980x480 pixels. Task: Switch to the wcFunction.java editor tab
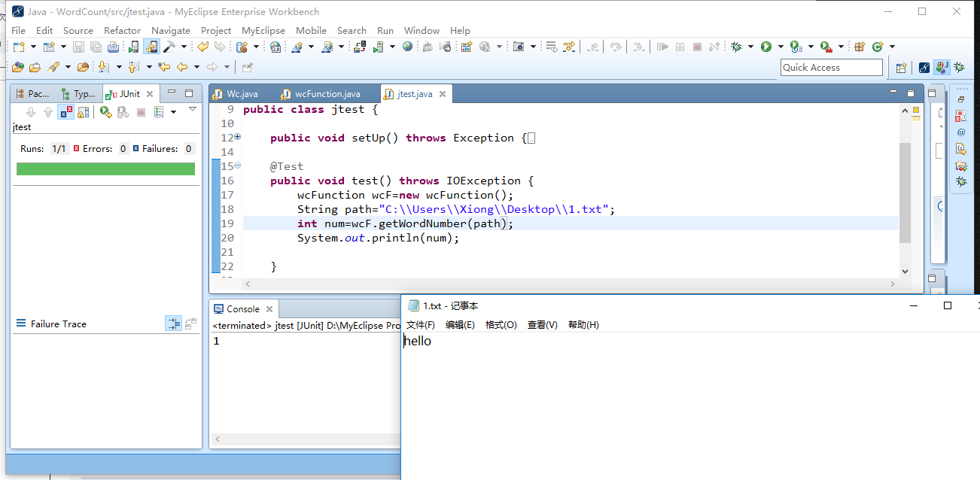(x=321, y=94)
